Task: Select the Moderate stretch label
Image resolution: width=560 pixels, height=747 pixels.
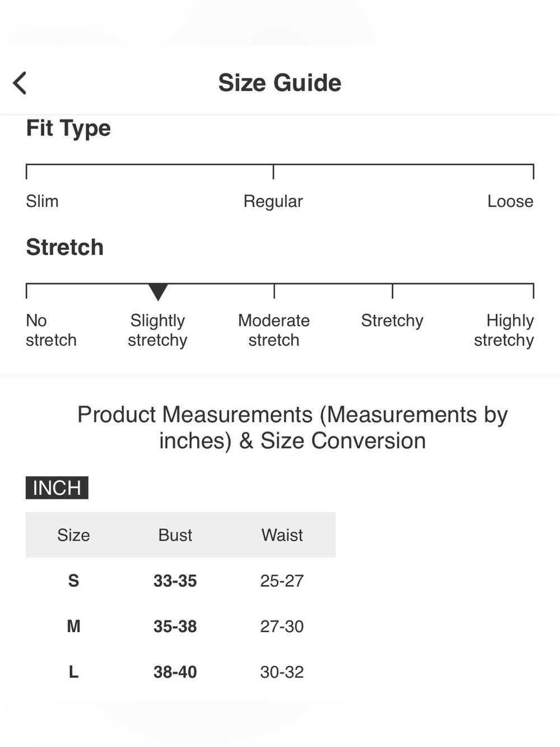Action: [274, 330]
